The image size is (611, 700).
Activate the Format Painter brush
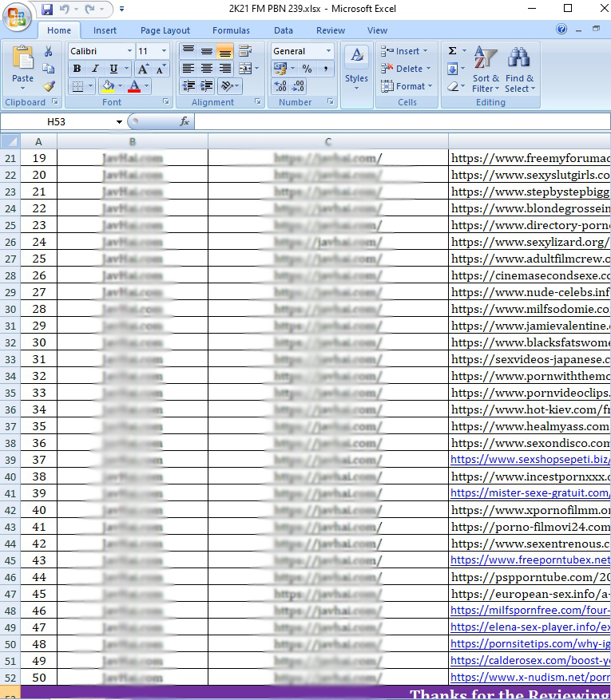click(x=48, y=85)
